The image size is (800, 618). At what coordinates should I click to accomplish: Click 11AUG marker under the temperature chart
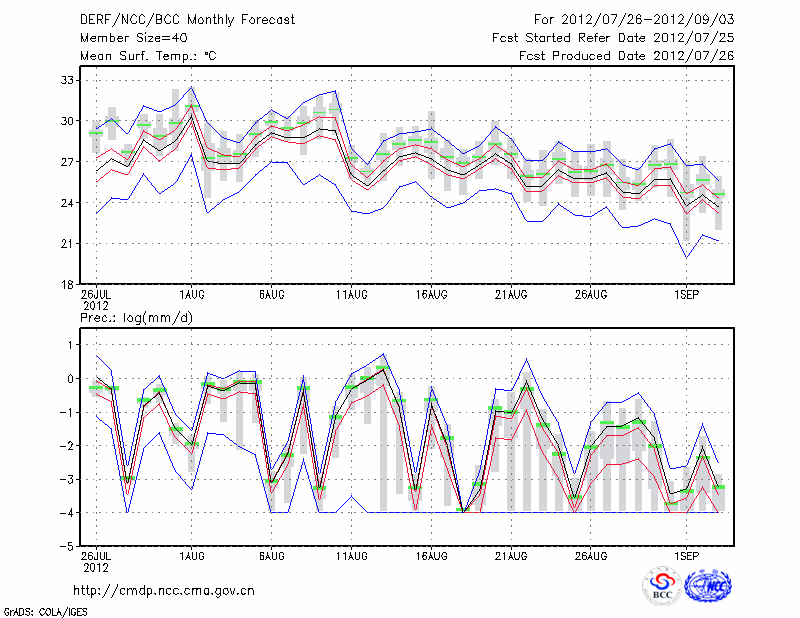pos(352,295)
